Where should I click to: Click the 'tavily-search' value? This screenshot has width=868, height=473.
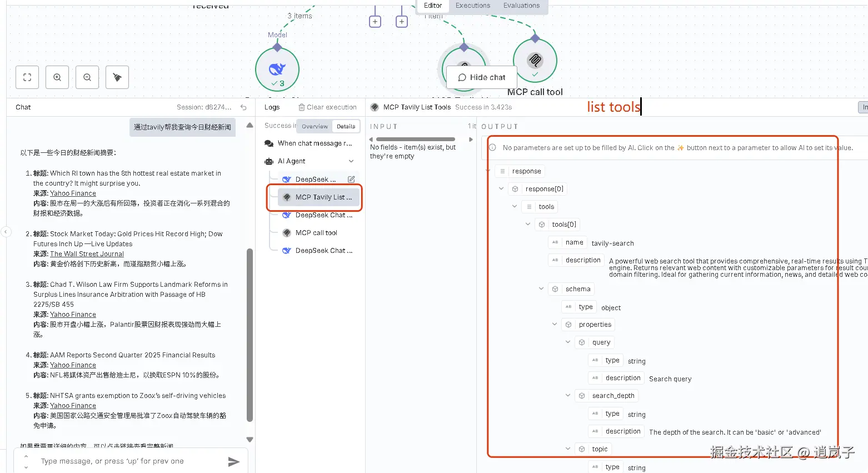tap(612, 243)
